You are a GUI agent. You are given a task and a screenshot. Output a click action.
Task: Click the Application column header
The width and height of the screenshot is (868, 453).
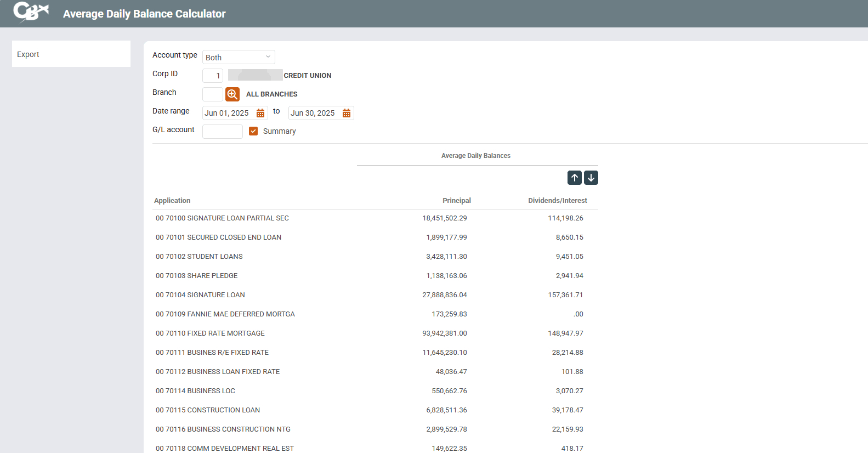pos(172,201)
